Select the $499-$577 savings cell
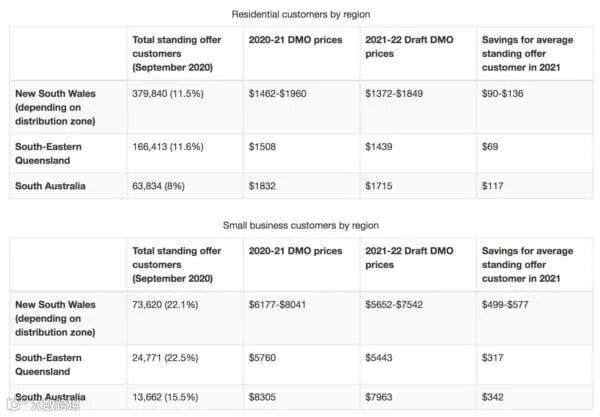This screenshot has width=600, height=417. pyautogui.click(x=509, y=301)
